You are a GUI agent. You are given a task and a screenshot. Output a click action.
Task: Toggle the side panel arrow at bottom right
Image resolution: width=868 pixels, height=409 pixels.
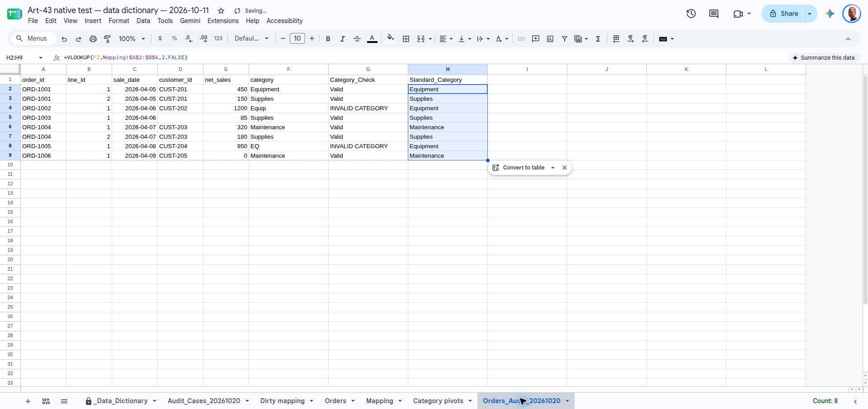pos(855,401)
